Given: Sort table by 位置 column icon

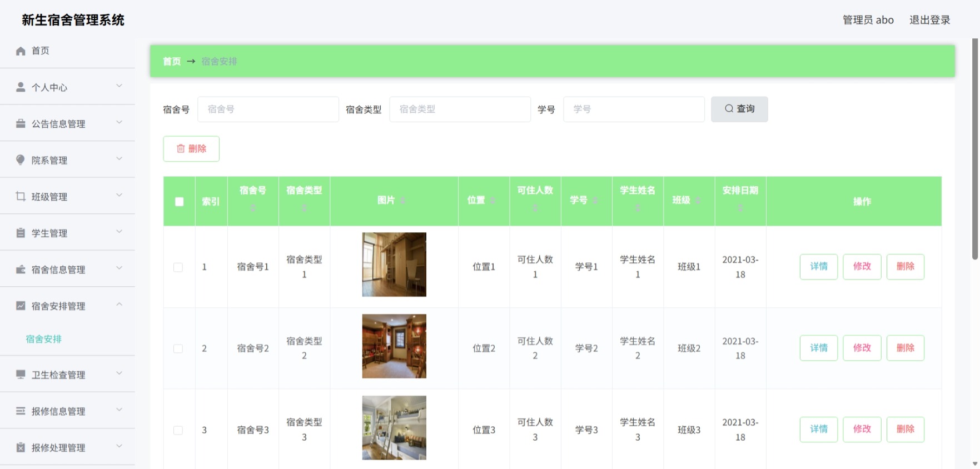Looking at the screenshot, I should point(493,200).
